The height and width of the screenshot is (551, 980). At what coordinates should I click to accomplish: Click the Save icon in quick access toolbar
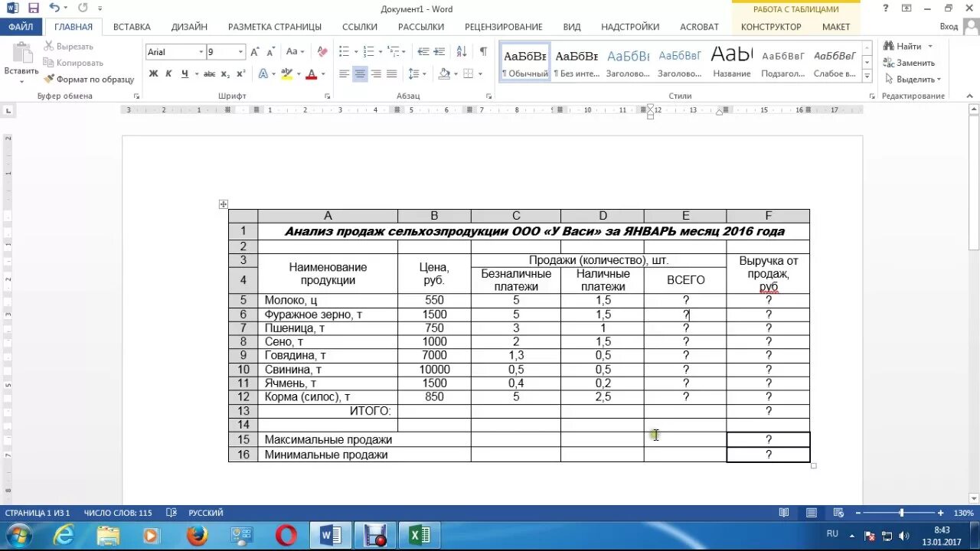point(33,8)
